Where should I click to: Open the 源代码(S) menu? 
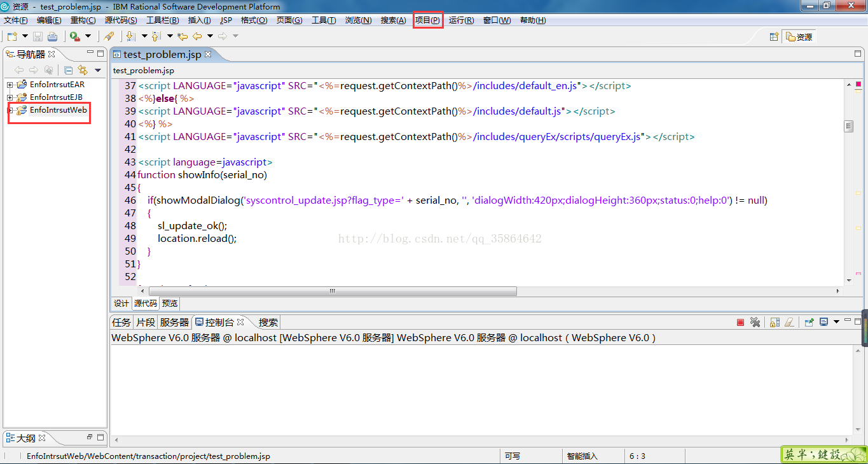click(121, 20)
